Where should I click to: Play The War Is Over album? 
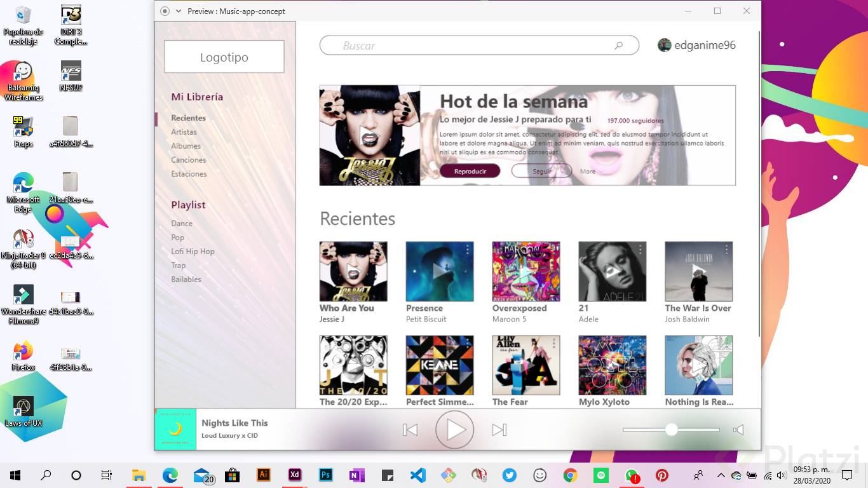click(x=698, y=271)
